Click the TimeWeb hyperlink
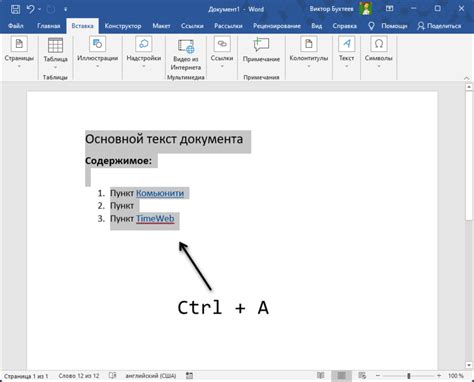 (155, 219)
